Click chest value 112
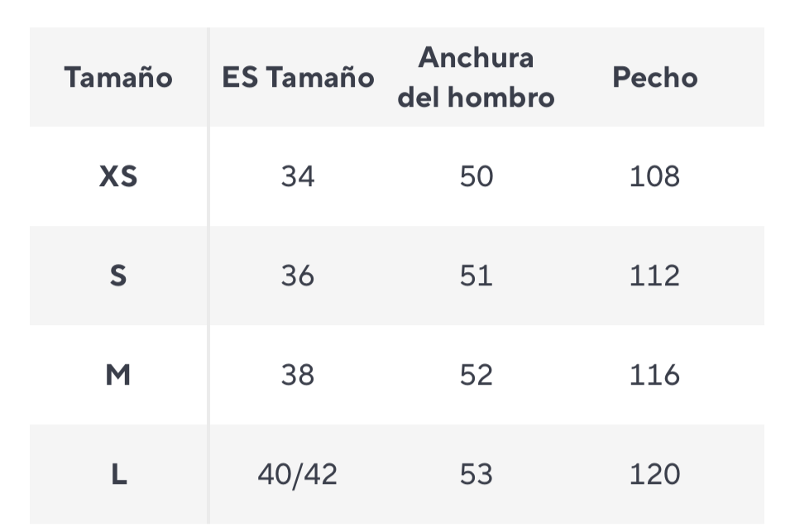 [x=654, y=276]
